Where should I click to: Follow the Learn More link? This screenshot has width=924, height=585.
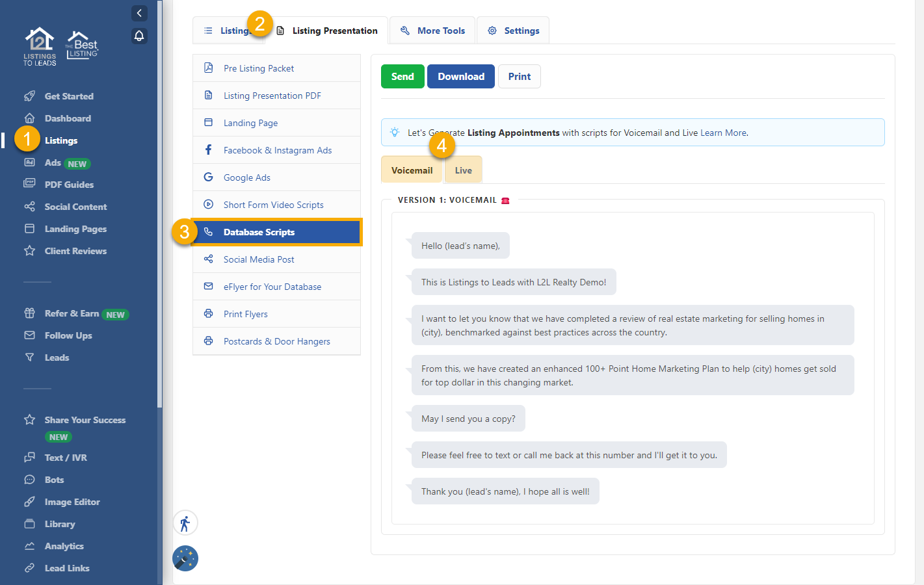point(723,133)
